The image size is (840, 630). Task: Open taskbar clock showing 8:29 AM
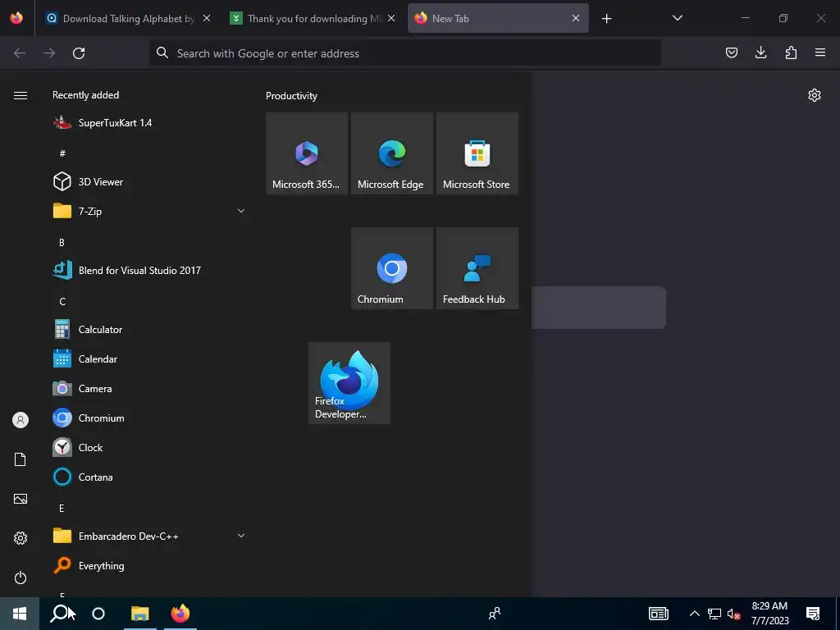pyautogui.click(x=769, y=614)
